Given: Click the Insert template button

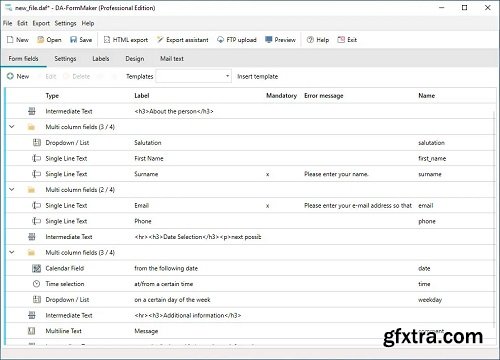Looking at the screenshot, I should click(257, 76).
